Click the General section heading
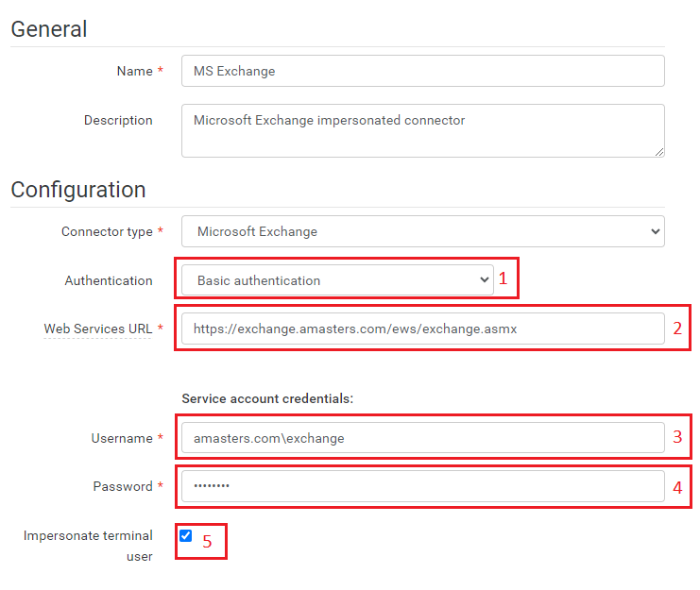 pyautogui.click(x=49, y=29)
